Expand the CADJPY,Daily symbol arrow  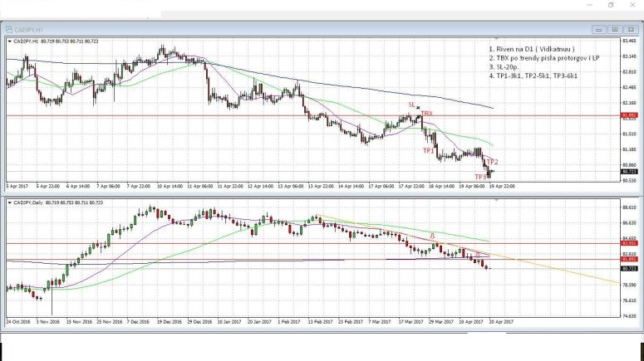9,200
